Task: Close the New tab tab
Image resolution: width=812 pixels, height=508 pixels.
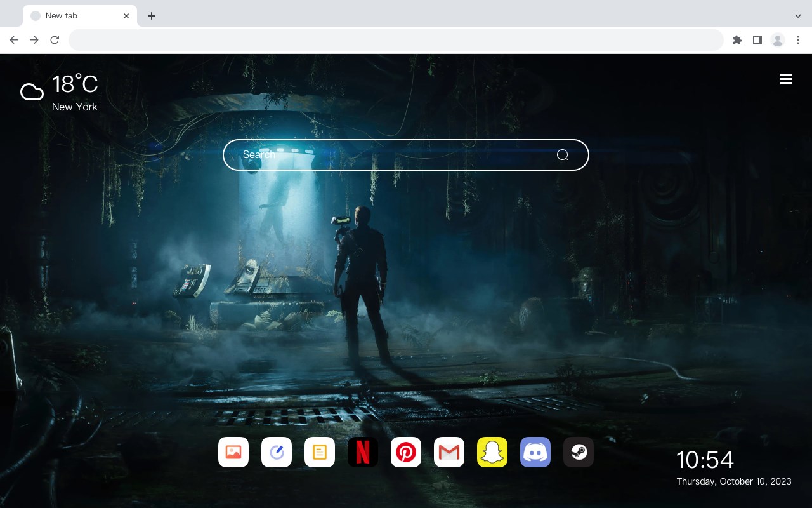Action: click(126, 16)
